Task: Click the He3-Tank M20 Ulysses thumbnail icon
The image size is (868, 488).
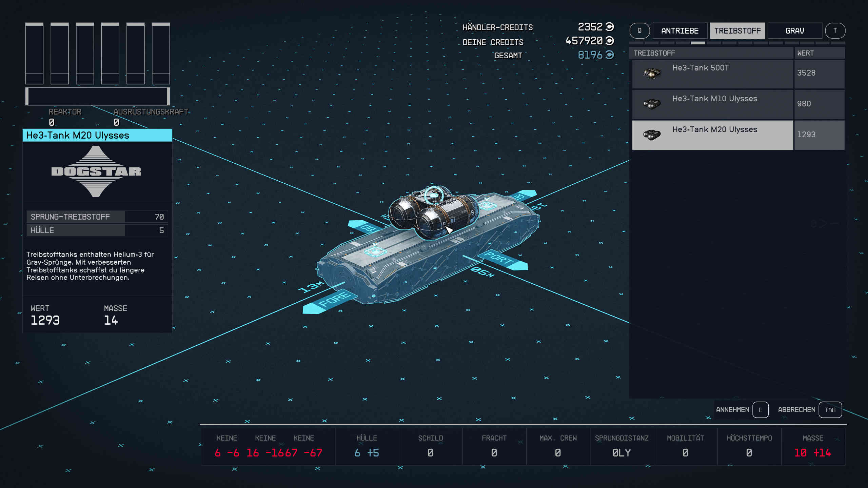Action: click(x=652, y=135)
